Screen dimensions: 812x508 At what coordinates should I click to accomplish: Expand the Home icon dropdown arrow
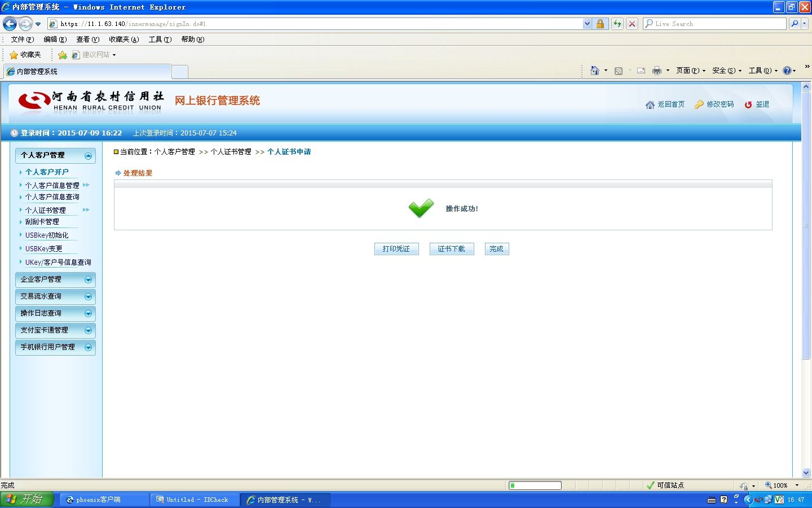pos(606,71)
